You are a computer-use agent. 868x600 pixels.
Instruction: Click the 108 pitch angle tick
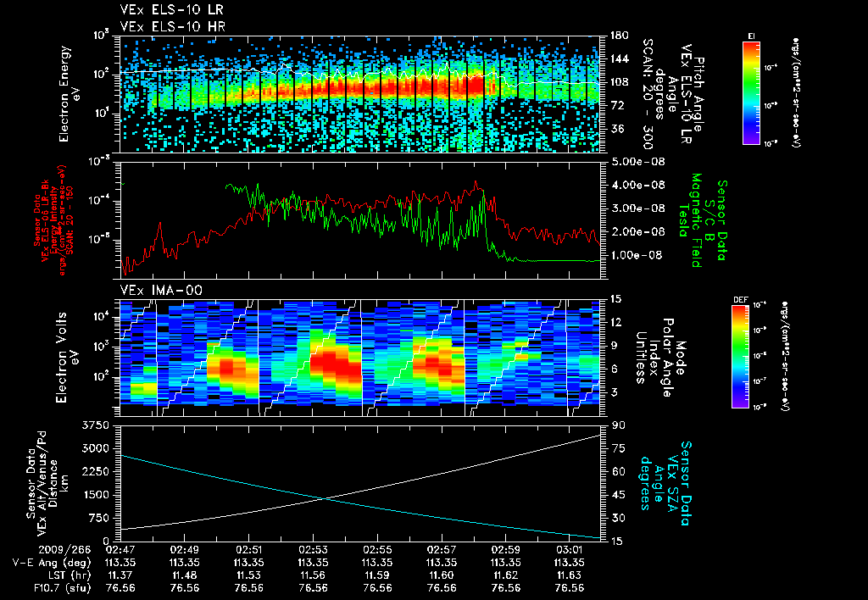tap(619, 82)
